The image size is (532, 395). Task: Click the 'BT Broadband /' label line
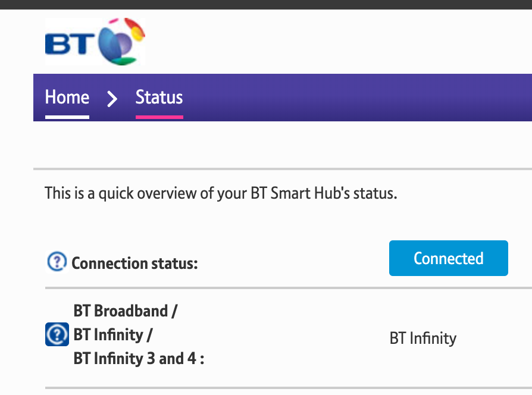coord(126,311)
